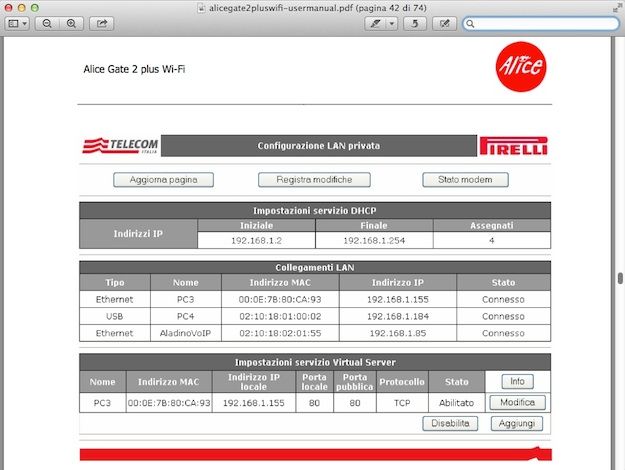
Task: Click the Registra modifiche button
Action: point(314,180)
